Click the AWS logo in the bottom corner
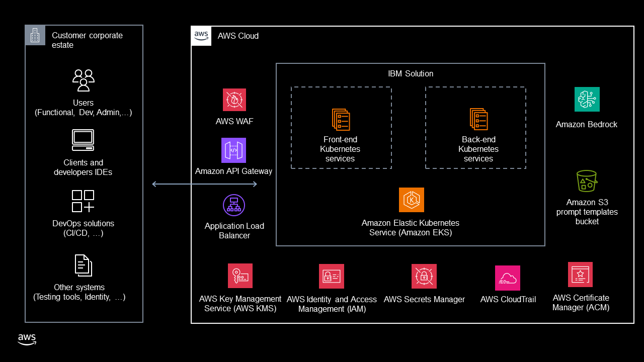 click(x=27, y=339)
